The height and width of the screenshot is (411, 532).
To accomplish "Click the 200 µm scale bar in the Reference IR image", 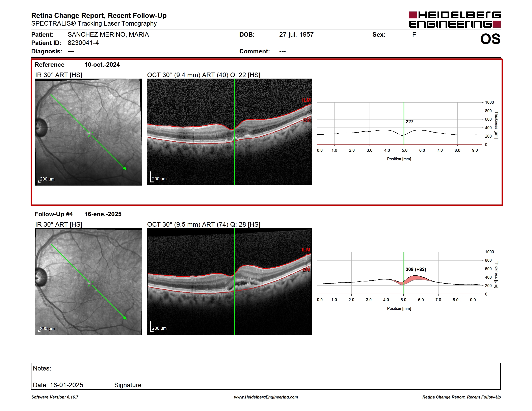I will point(47,180).
